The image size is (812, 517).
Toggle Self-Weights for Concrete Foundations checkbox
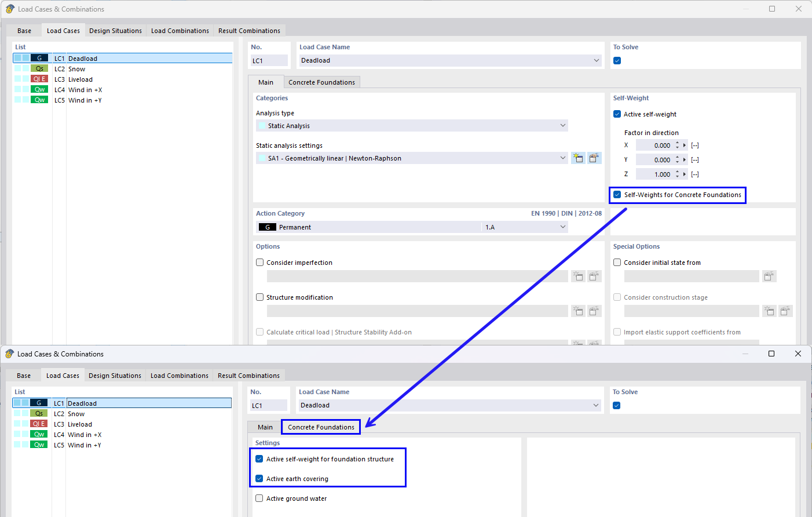pos(617,195)
